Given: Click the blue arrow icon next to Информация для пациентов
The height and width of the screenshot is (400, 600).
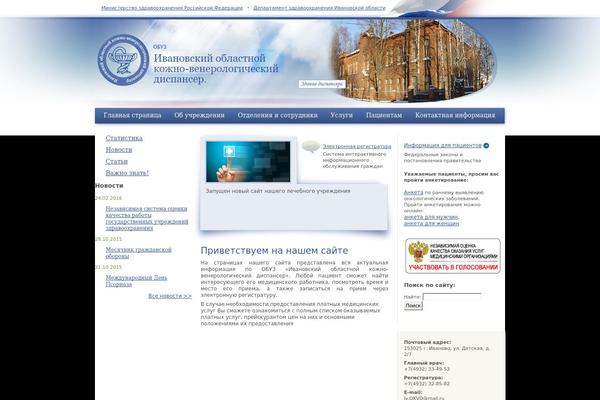Looking at the screenshot, I should pyautogui.click(x=486, y=145).
